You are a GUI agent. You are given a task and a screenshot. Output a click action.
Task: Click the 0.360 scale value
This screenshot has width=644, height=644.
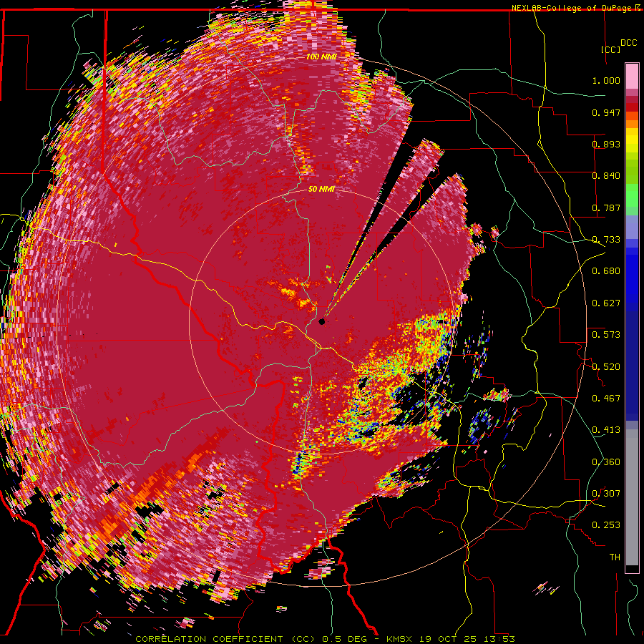coord(606,462)
